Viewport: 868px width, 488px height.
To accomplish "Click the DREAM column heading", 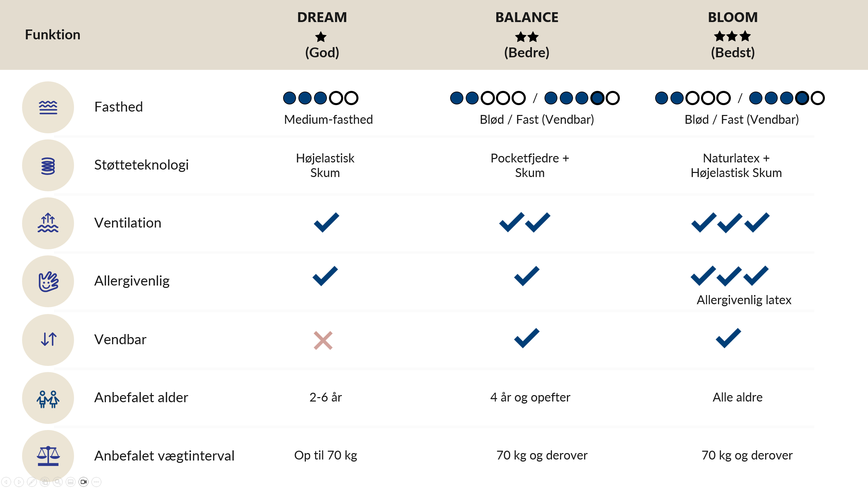I will tap(322, 17).
